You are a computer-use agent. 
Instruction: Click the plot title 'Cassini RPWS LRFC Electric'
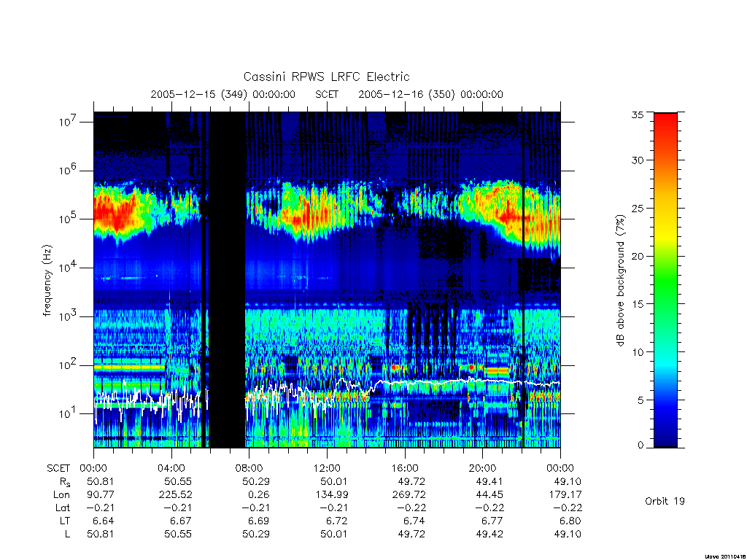tap(326, 77)
